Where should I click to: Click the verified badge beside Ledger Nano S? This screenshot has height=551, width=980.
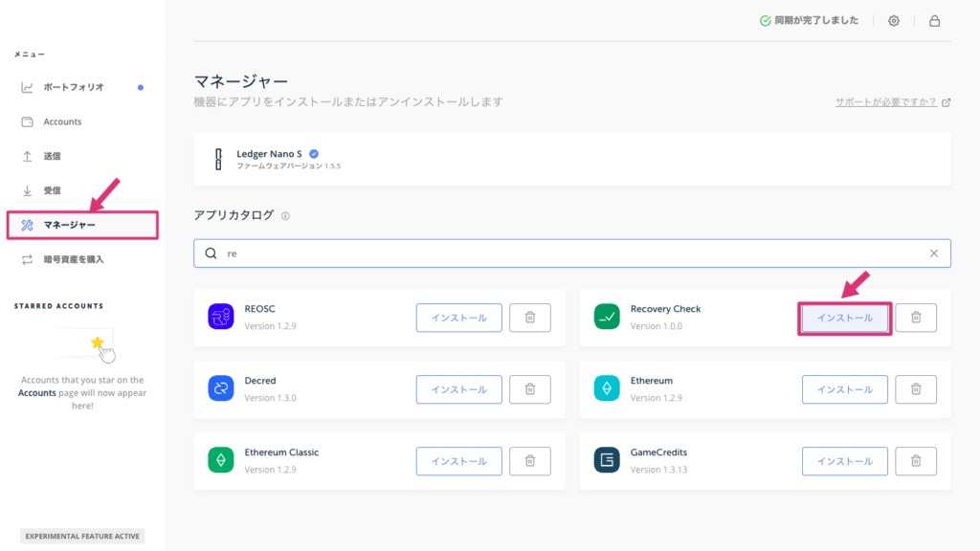coord(314,154)
